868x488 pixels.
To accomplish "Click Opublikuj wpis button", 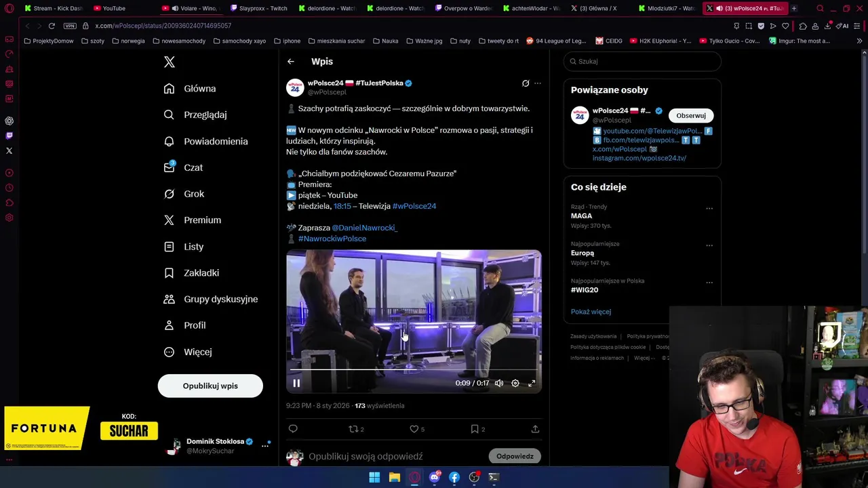I will [x=210, y=386].
